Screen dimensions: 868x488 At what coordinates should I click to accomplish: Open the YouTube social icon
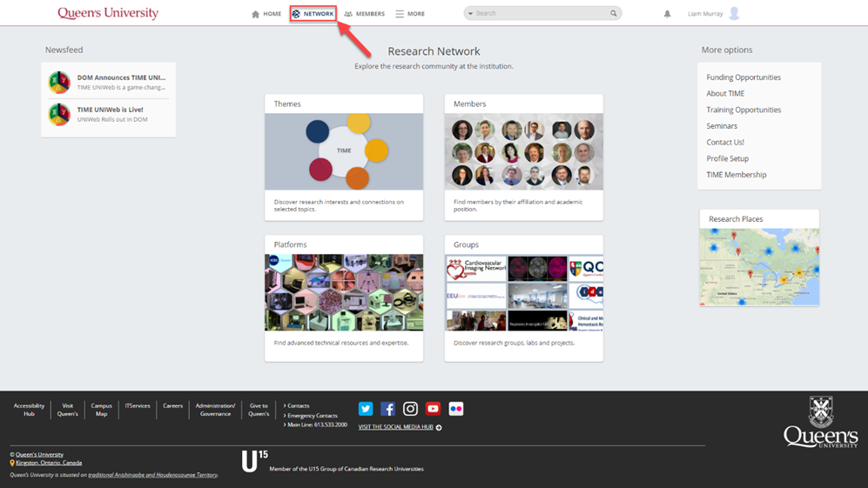click(433, 409)
